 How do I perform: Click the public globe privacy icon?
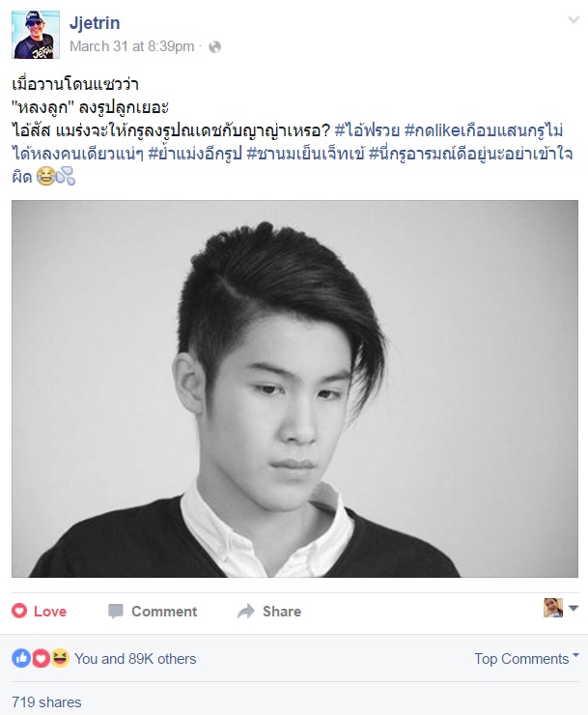pyautogui.click(x=214, y=47)
